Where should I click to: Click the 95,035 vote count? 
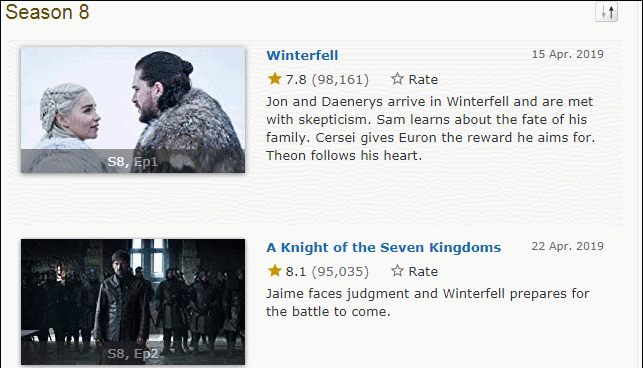pyautogui.click(x=340, y=271)
